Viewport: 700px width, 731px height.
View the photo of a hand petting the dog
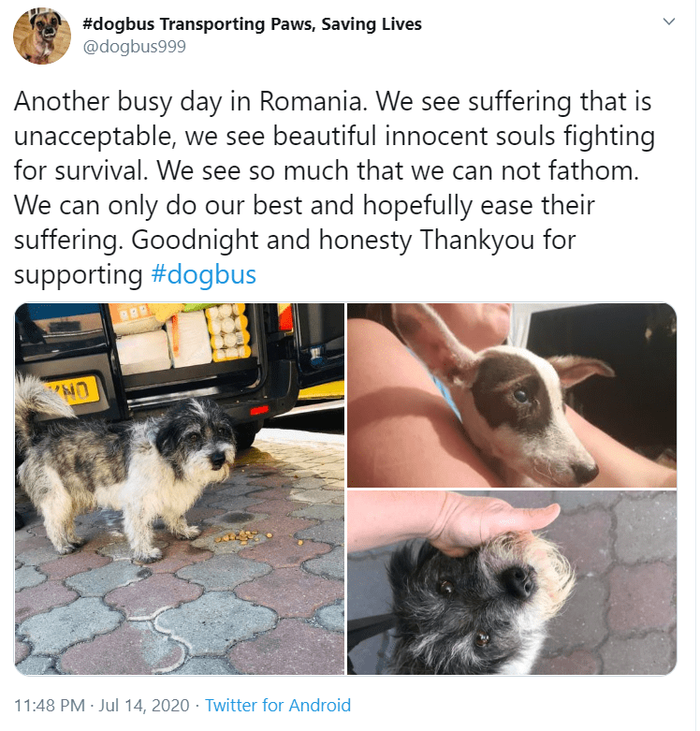tap(512, 583)
